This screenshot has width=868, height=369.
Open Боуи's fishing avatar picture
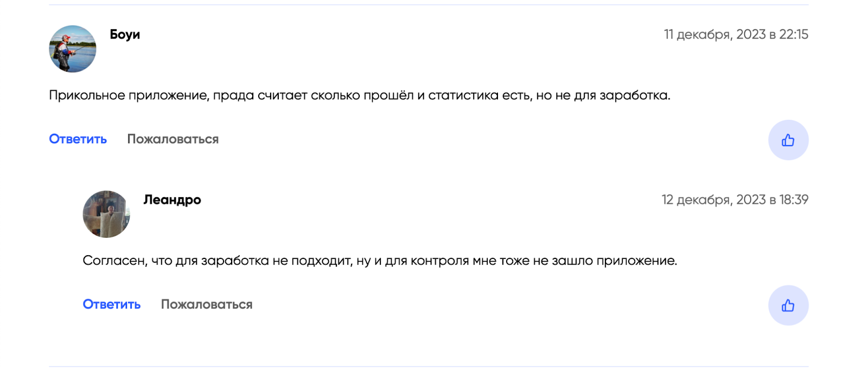click(73, 49)
